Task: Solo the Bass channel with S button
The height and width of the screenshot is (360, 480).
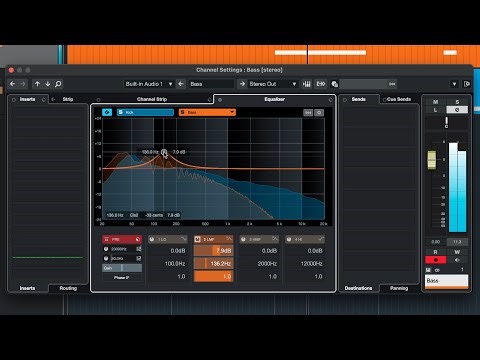Action: [x=457, y=102]
